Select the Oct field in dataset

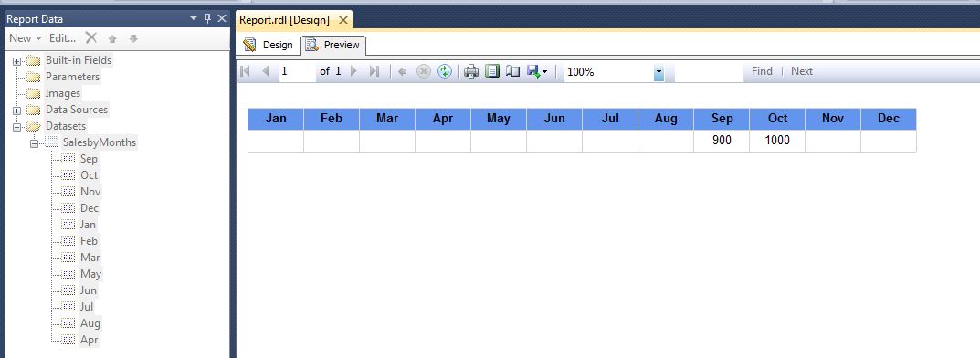tap(90, 175)
